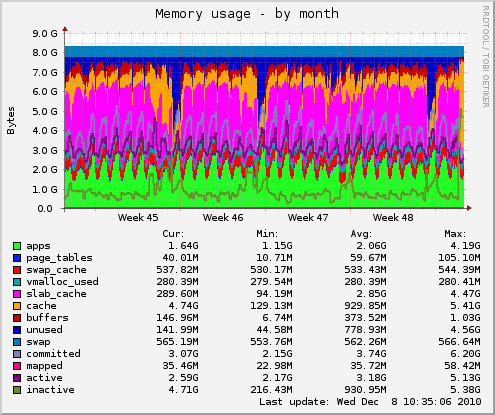
Task: Click active average value 3.18G
Action: click(371, 378)
